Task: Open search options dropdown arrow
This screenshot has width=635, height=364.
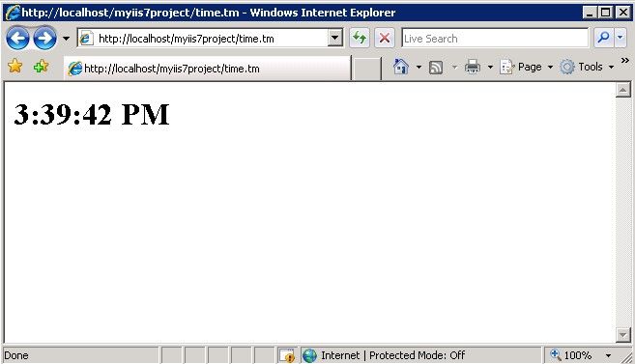Action: (621, 38)
